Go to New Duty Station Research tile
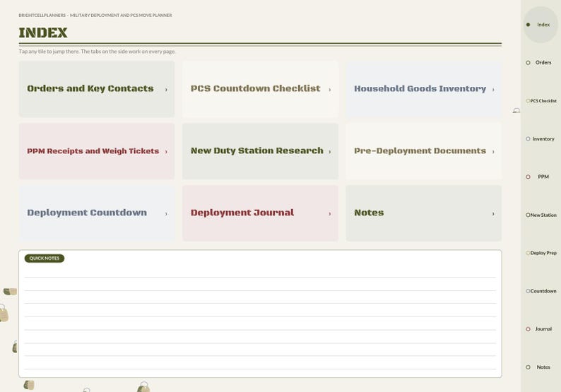This screenshot has width=561, height=392. tap(260, 151)
